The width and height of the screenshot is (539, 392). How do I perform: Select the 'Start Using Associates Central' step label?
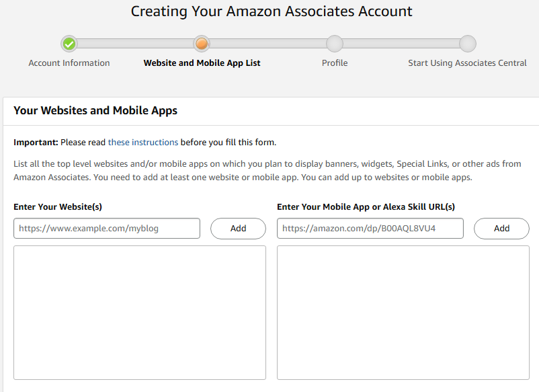tap(468, 63)
